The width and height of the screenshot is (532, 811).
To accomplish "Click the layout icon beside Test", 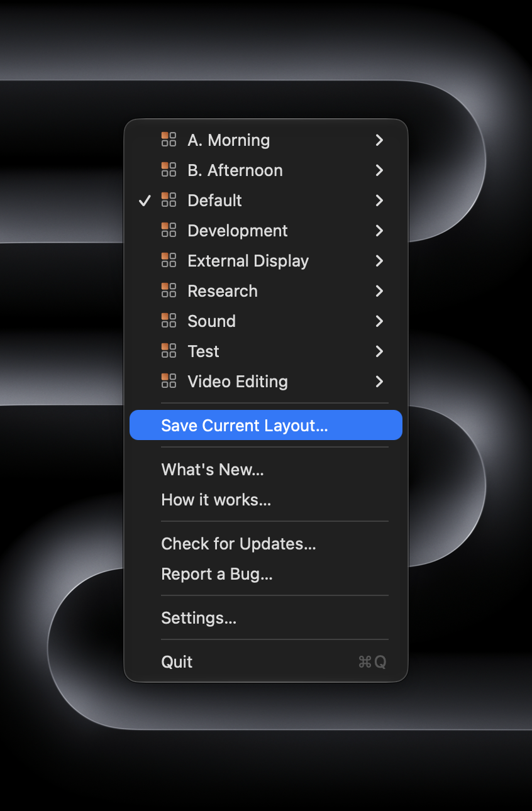I will [169, 351].
